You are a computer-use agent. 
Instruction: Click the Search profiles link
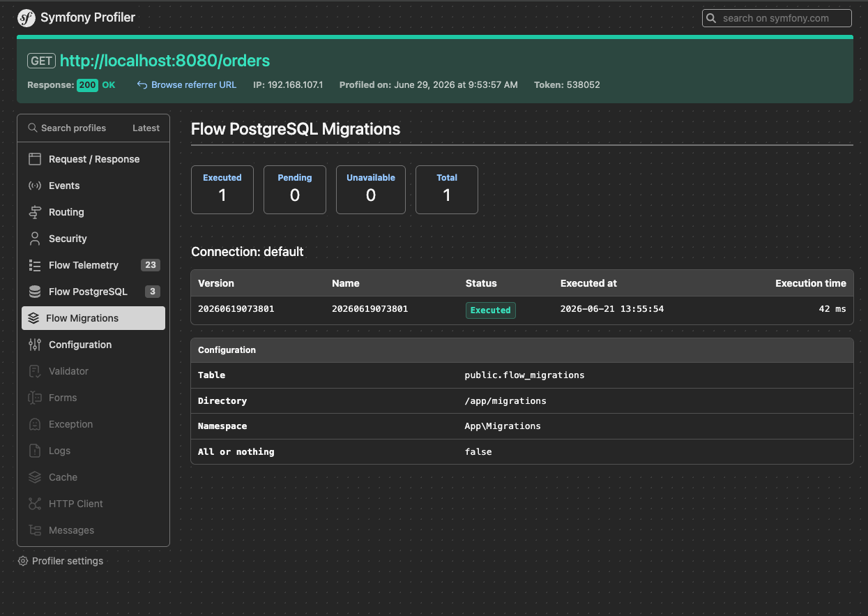[67, 128]
